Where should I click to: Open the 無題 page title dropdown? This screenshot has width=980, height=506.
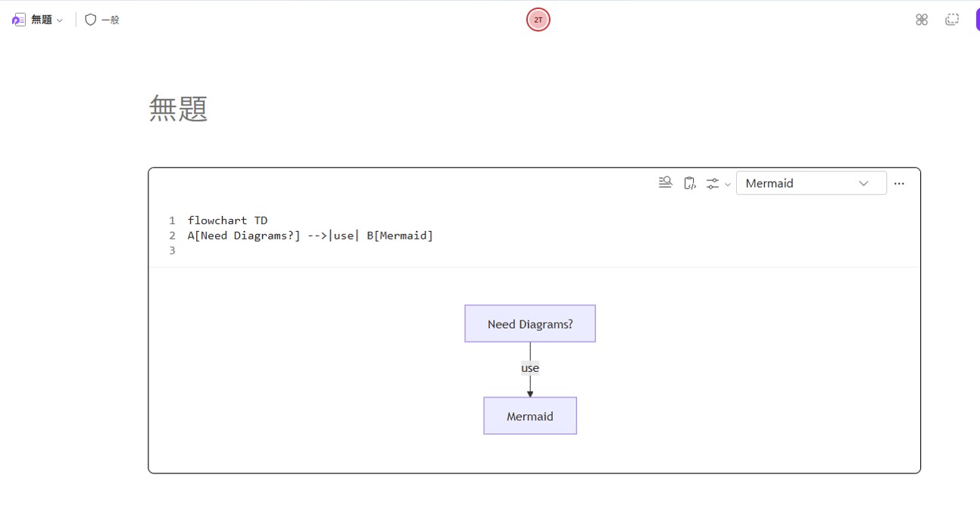(x=47, y=20)
